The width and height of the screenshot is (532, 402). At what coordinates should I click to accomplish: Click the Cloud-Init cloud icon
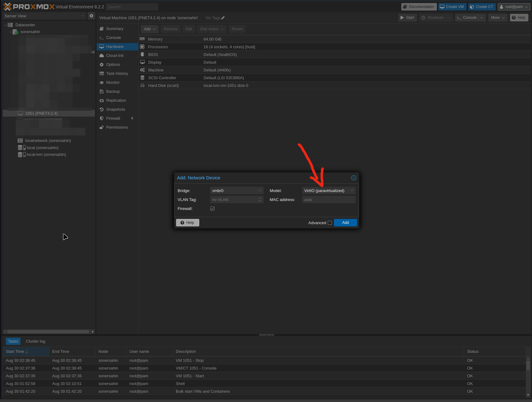pyautogui.click(x=102, y=56)
